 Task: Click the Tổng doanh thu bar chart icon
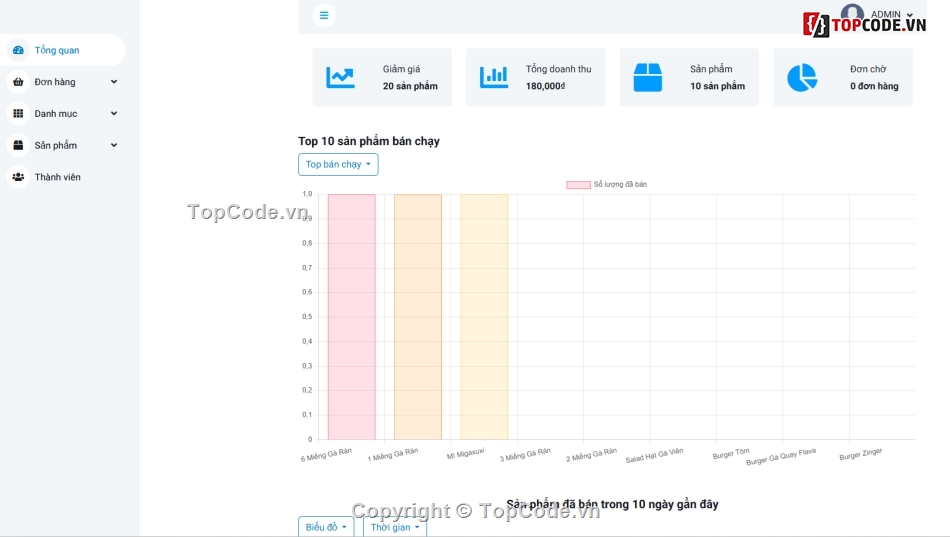click(x=494, y=77)
